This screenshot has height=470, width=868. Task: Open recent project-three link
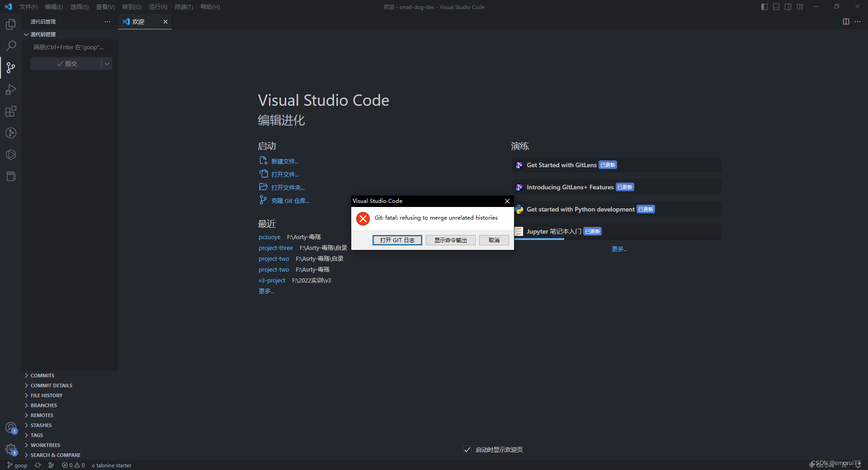(276, 248)
